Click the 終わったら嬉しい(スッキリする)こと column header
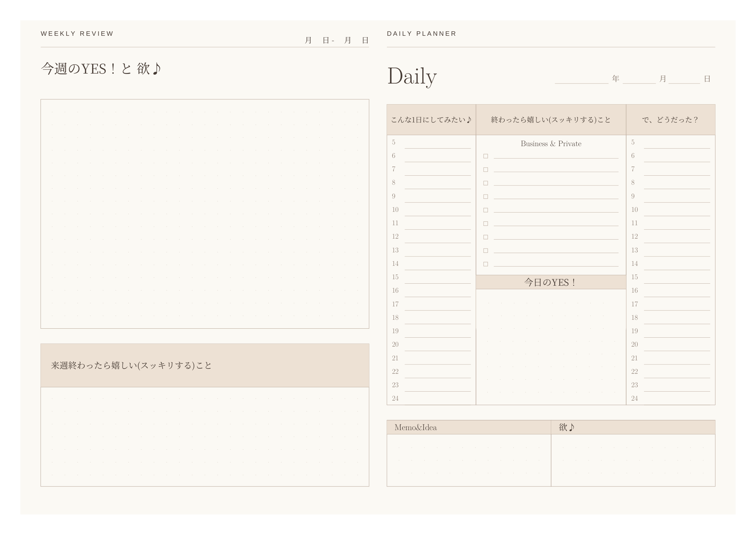Viewport: 756px width, 535px height. (551, 120)
